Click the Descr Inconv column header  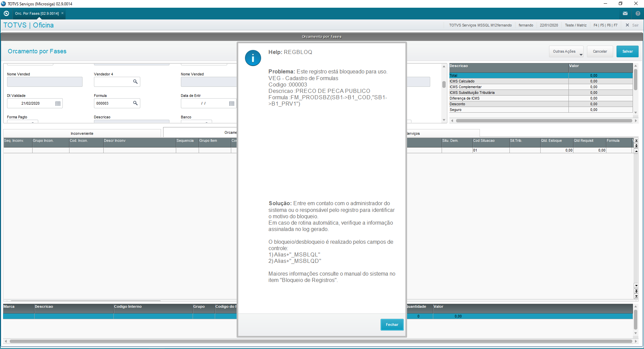140,142
